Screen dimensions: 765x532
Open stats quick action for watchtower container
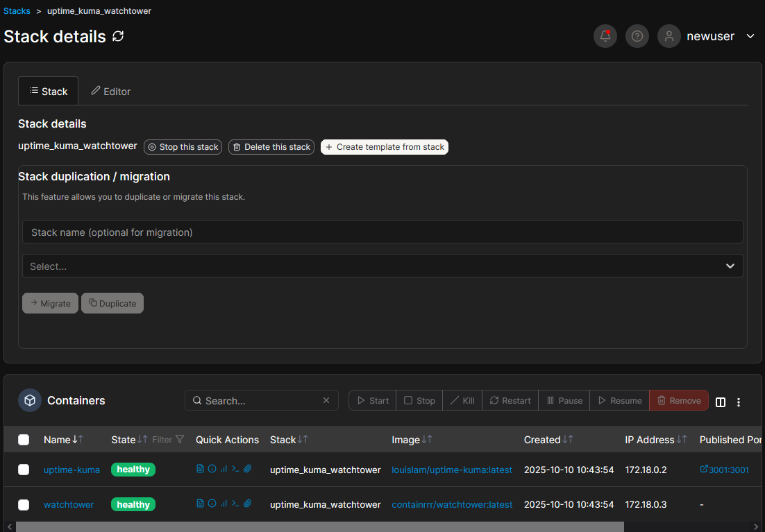(224, 504)
